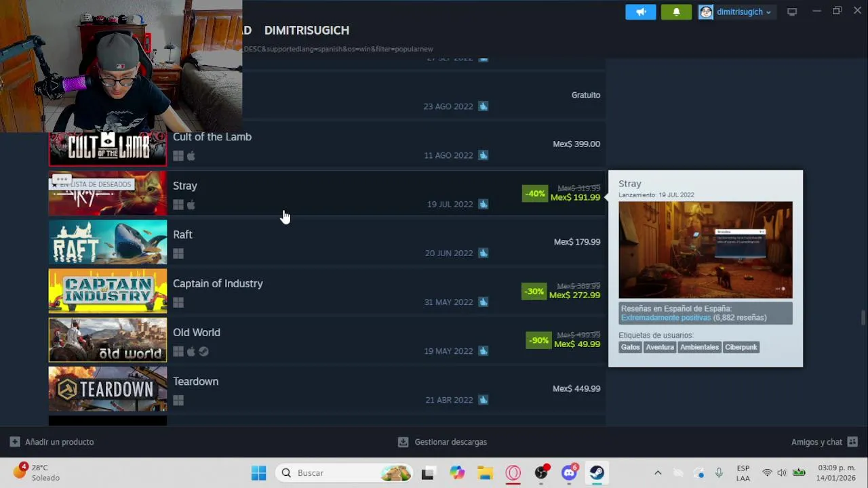
Task: Open the Teardown game thumbnail
Action: pos(108,388)
